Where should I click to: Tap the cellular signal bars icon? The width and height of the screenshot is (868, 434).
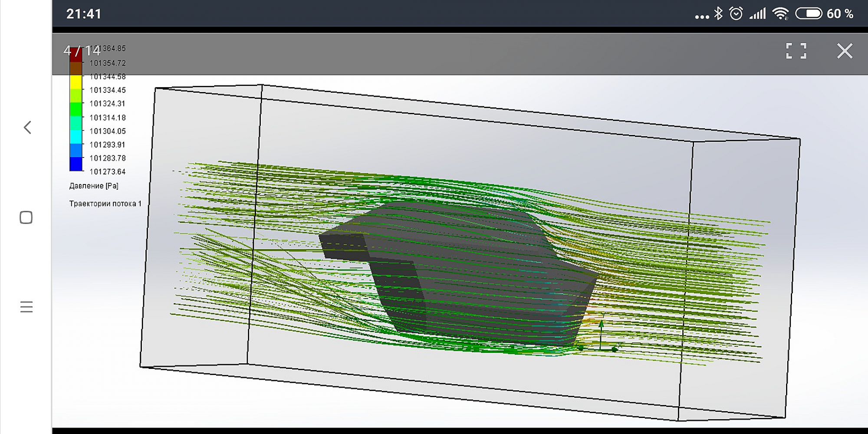(758, 14)
